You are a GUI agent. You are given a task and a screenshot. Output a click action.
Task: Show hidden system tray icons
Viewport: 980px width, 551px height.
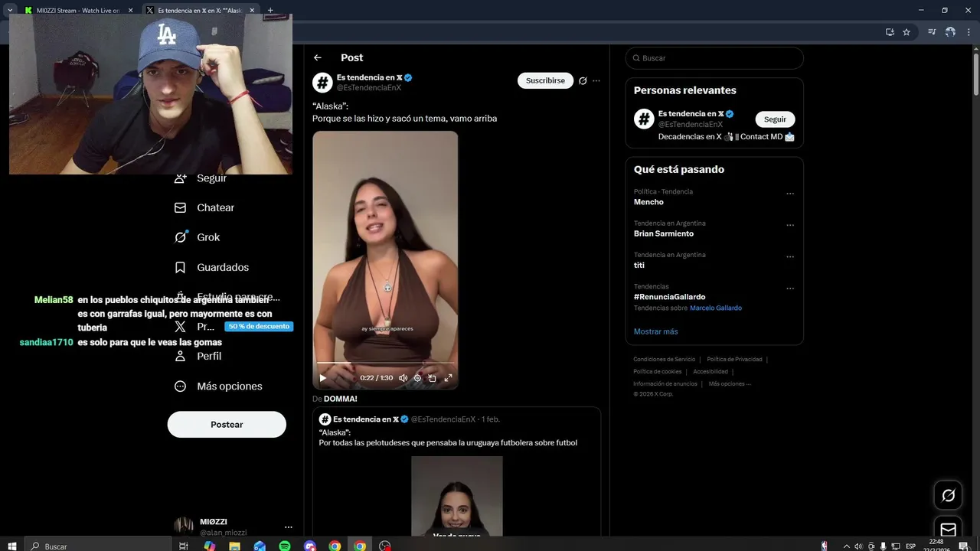[846, 546]
